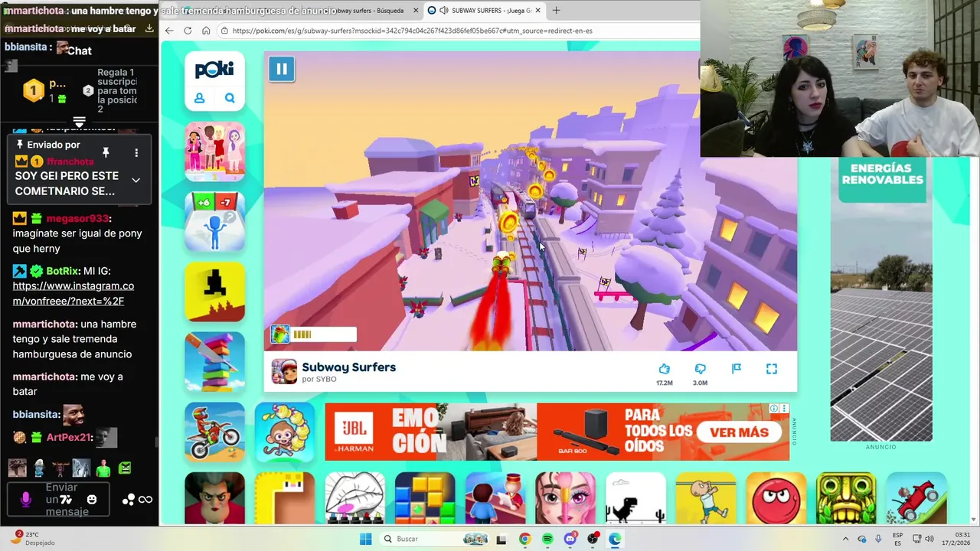Open Poki home via logo

click(214, 70)
